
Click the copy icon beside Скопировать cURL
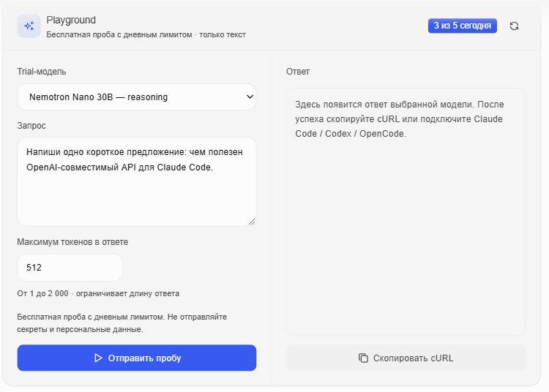pos(363,358)
